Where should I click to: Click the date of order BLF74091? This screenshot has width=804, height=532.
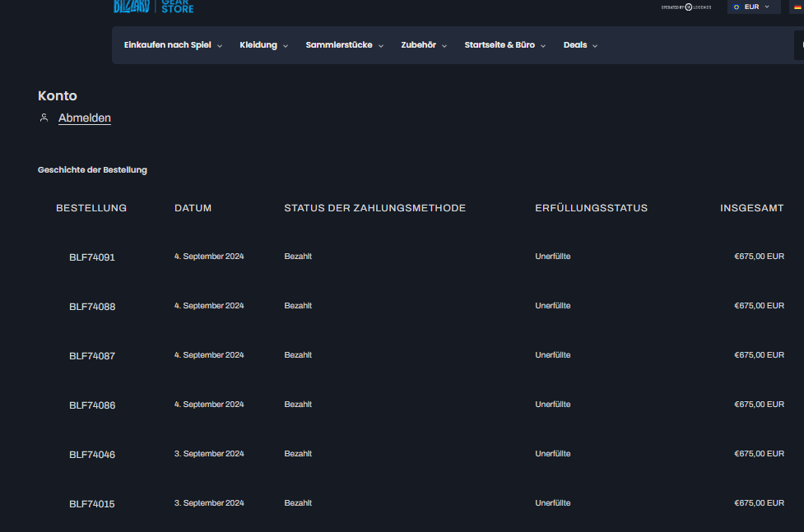pos(209,257)
